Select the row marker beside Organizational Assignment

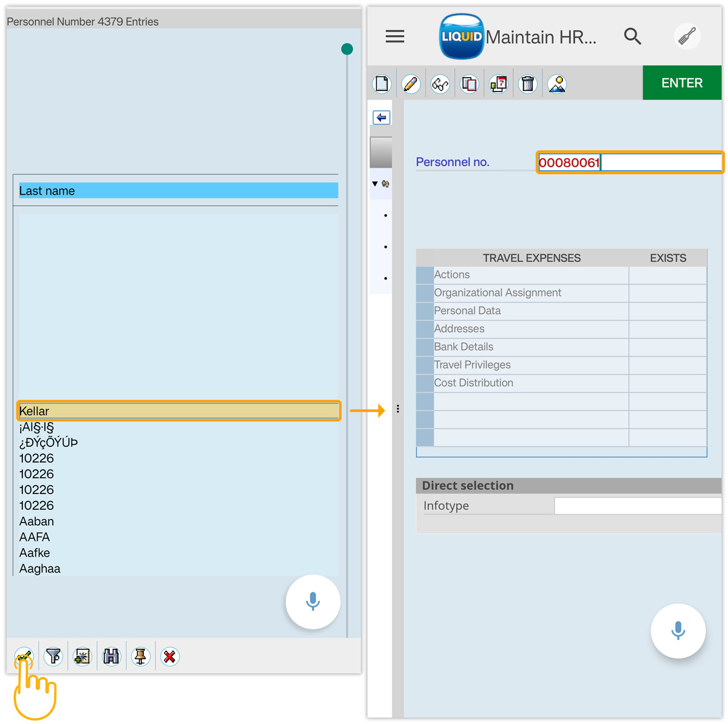pos(425,293)
